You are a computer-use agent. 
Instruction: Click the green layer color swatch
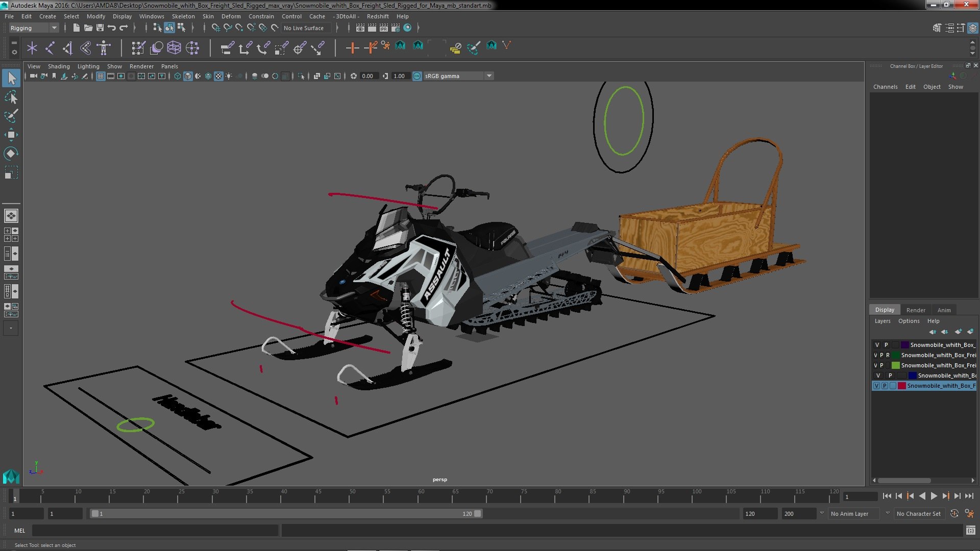coord(895,365)
